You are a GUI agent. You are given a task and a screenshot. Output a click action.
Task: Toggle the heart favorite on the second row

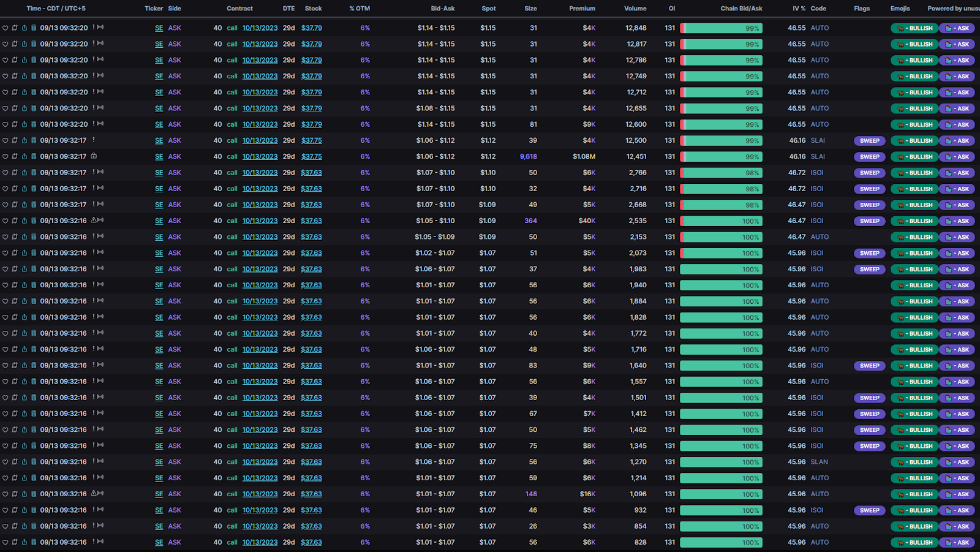pos(6,43)
